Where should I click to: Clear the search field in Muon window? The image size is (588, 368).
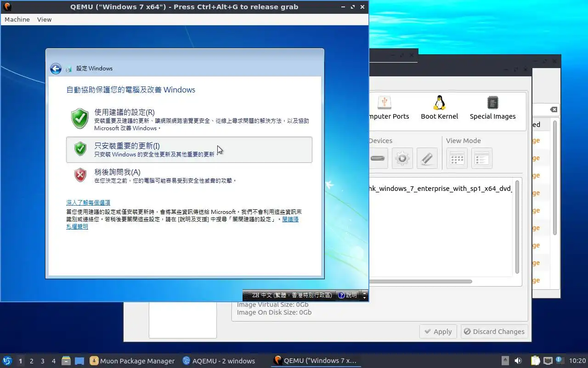554,109
